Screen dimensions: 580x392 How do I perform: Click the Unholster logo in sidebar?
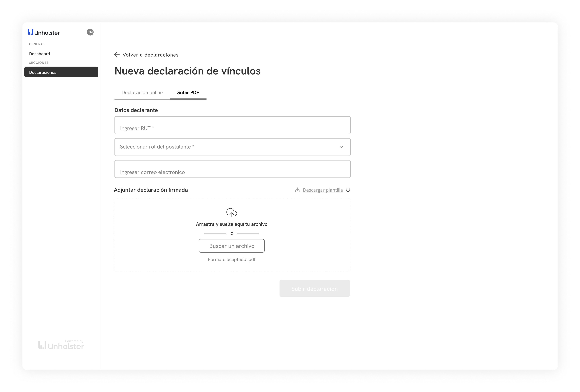tap(44, 32)
